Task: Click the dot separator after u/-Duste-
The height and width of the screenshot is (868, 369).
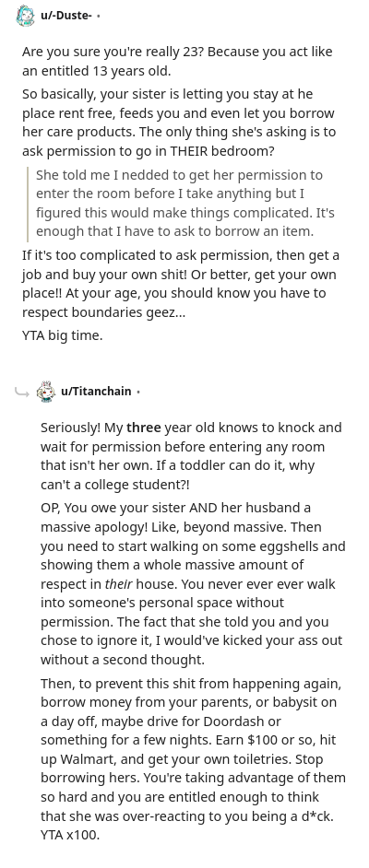Action: 99,16
